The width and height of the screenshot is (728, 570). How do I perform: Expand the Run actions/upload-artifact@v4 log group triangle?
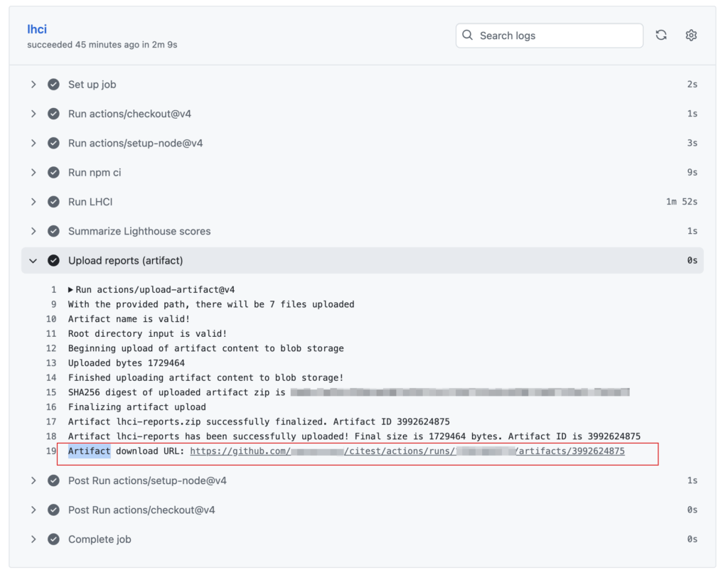tap(71, 290)
